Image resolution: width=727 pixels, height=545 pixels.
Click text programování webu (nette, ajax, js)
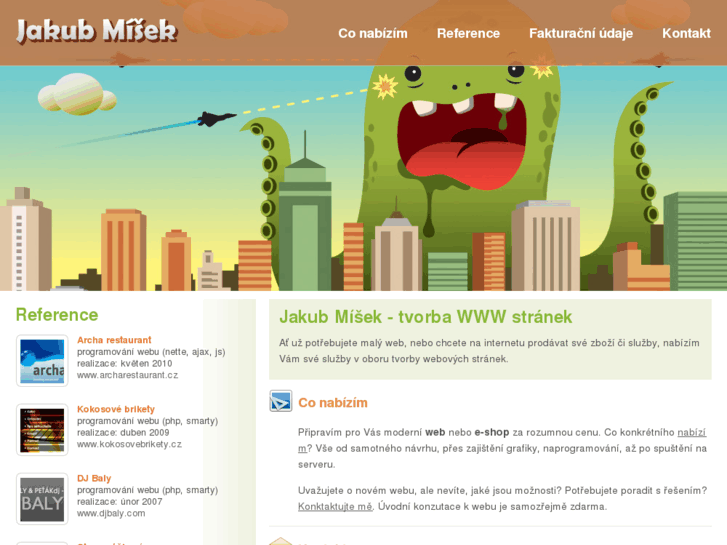pyautogui.click(x=151, y=352)
